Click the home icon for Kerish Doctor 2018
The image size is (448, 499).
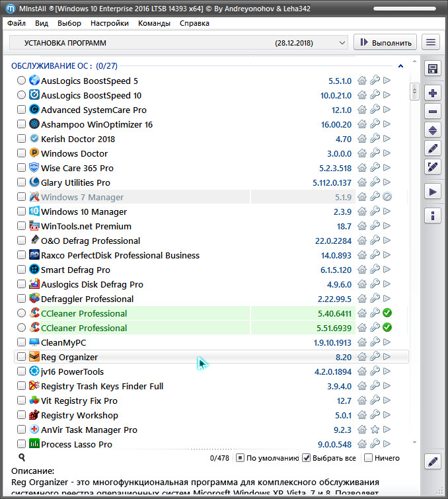point(362,139)
